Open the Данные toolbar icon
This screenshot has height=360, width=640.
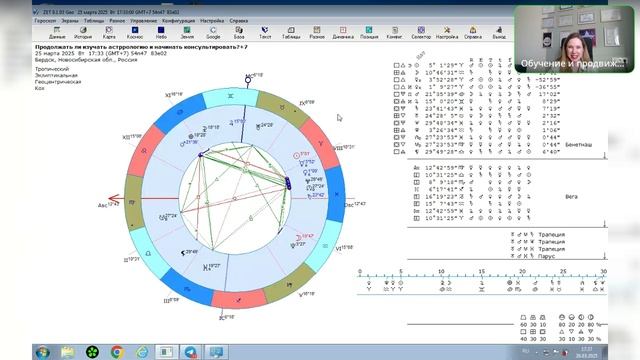click(57, 33)
